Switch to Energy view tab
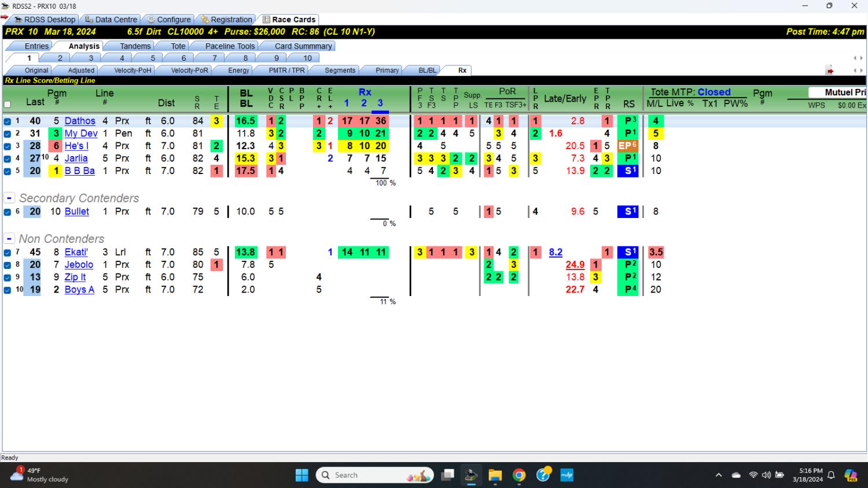Viewport: 868px width, 488px height. [x=238, y=71]
